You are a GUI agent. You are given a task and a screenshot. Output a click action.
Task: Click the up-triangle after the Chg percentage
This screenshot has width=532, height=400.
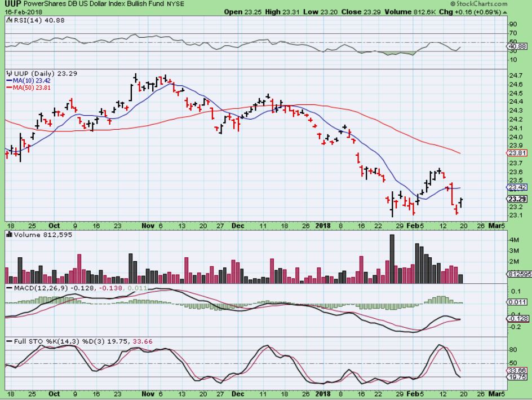pos(505,12)
